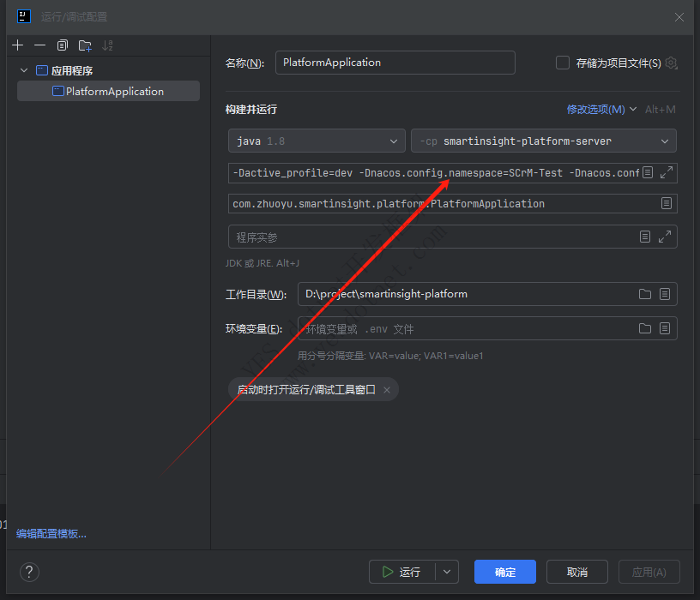Click the move to new folder icon
Screen dimensions: 700x600
[x=85, y=45]
